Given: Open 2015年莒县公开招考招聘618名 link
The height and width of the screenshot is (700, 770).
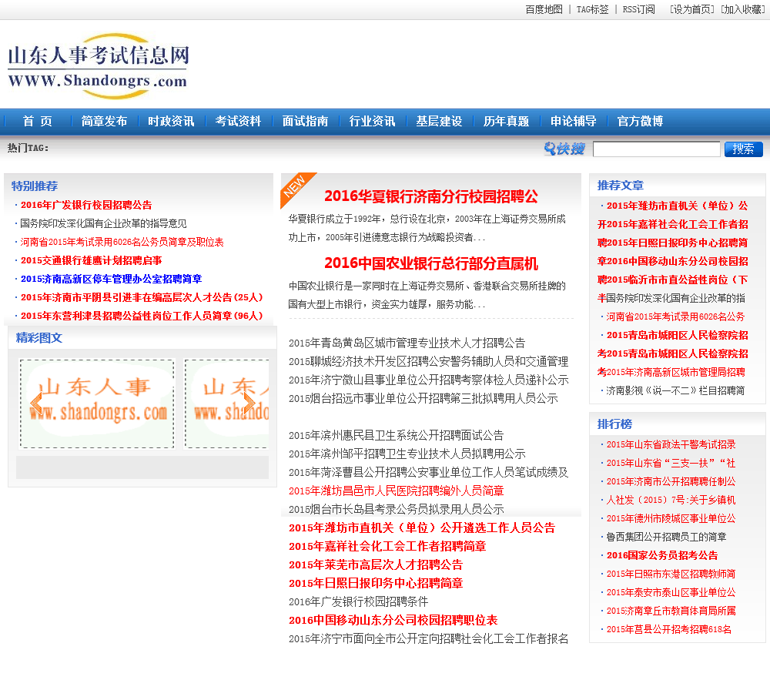Looking at the screenshot, I should tap(668, 629).
